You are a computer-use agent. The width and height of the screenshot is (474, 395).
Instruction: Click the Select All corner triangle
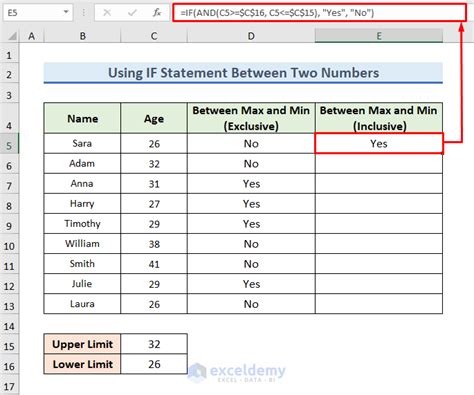[12, 36]
